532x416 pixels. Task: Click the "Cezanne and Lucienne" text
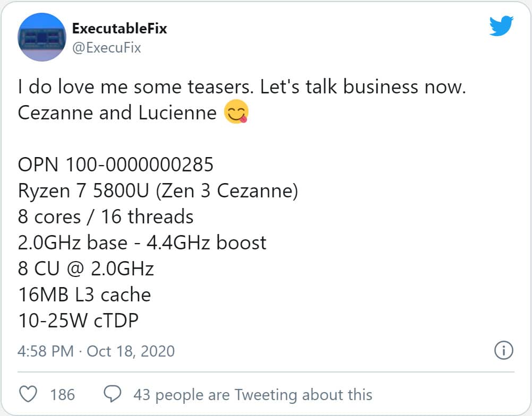[117, 112]
